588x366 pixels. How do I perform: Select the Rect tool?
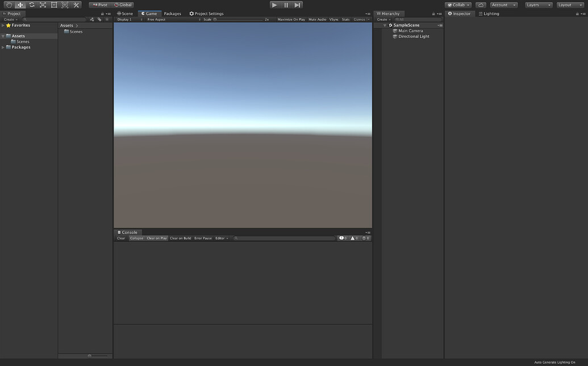pos(53,5)
